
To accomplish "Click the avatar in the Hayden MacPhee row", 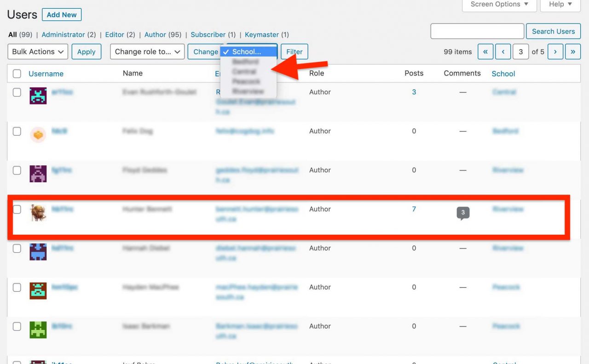I will pyautogui.click(x=38, y=291).
